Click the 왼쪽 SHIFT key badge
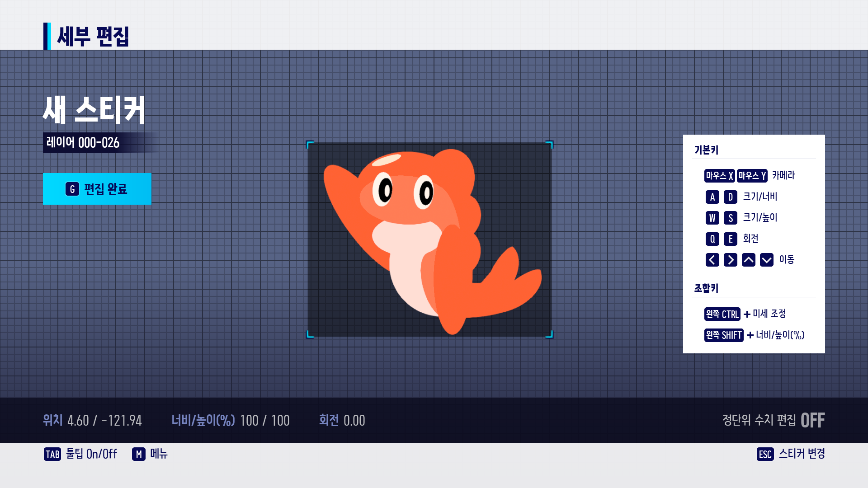The width and height of the screenshot is (868, 488). coord(723,335)
